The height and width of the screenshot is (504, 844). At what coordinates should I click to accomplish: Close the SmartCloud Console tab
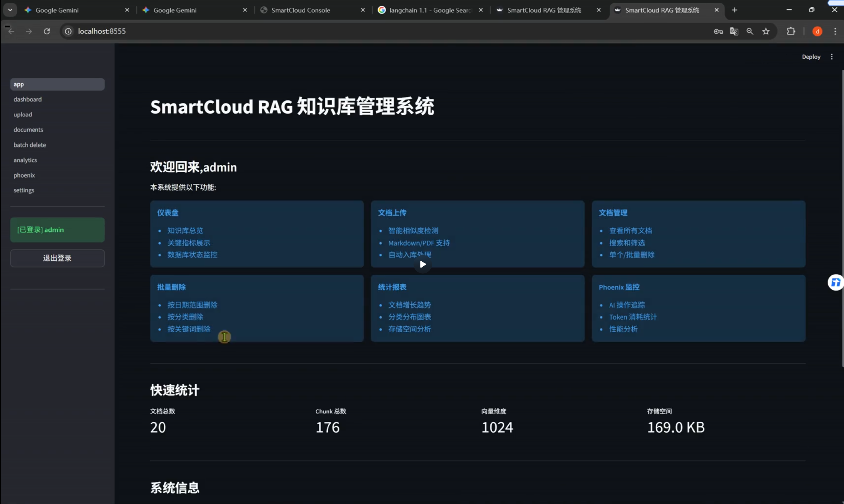[x=363, y=10]
